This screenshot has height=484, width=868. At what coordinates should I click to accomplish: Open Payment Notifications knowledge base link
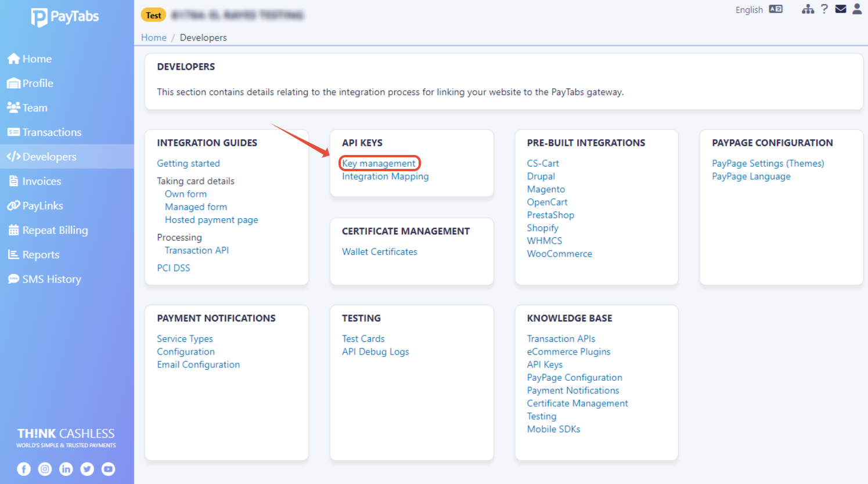[x=573, y=391]
